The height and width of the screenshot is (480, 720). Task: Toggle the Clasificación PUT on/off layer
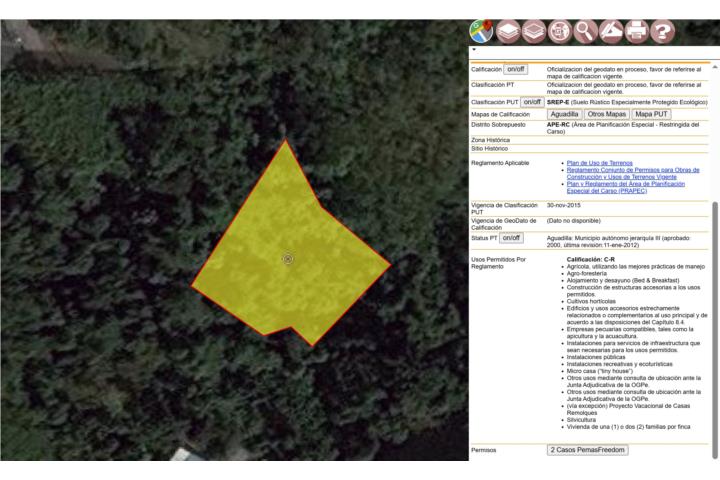point(531,102)
